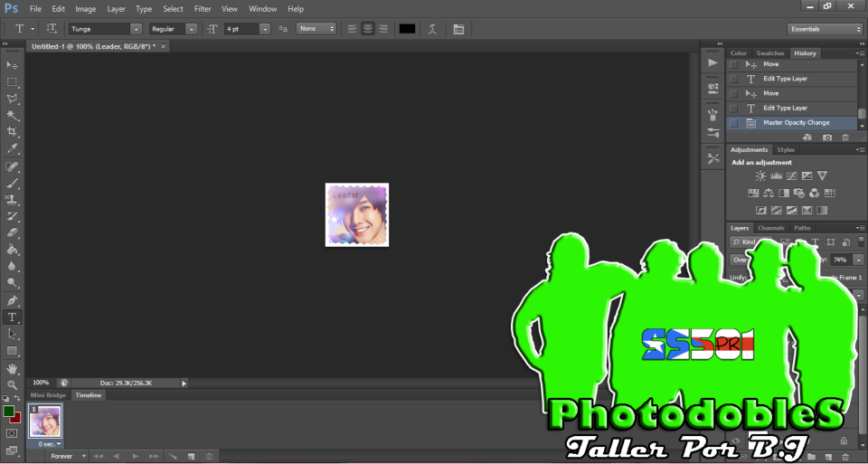Select the Paint Bucket tool
This screenshot has height=464, width=868.
[x=12, y=249]
